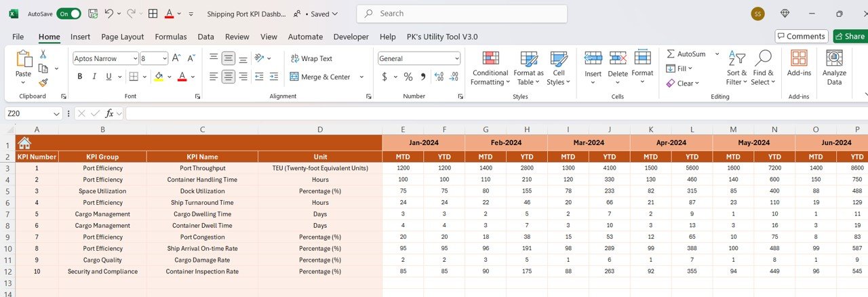868x297 pixels.
Task: Select the Format Painter brush
Action: pyautogui.click(x=43, y=83)
